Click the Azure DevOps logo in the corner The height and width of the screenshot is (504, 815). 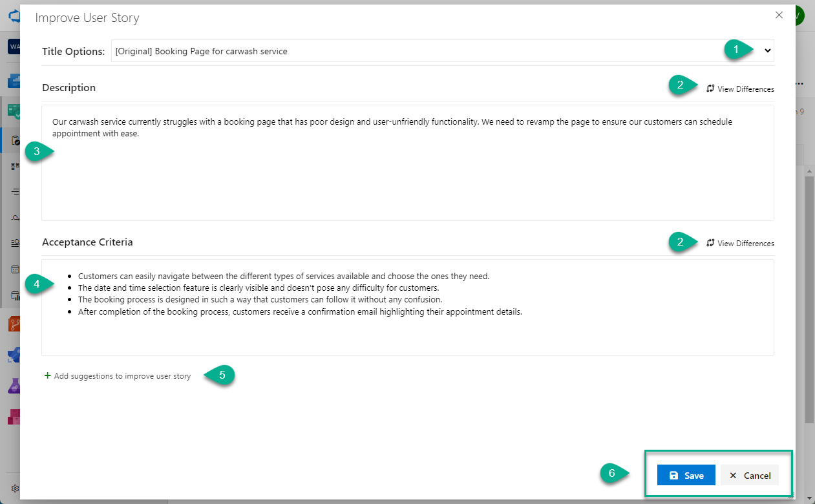point(14,16)
